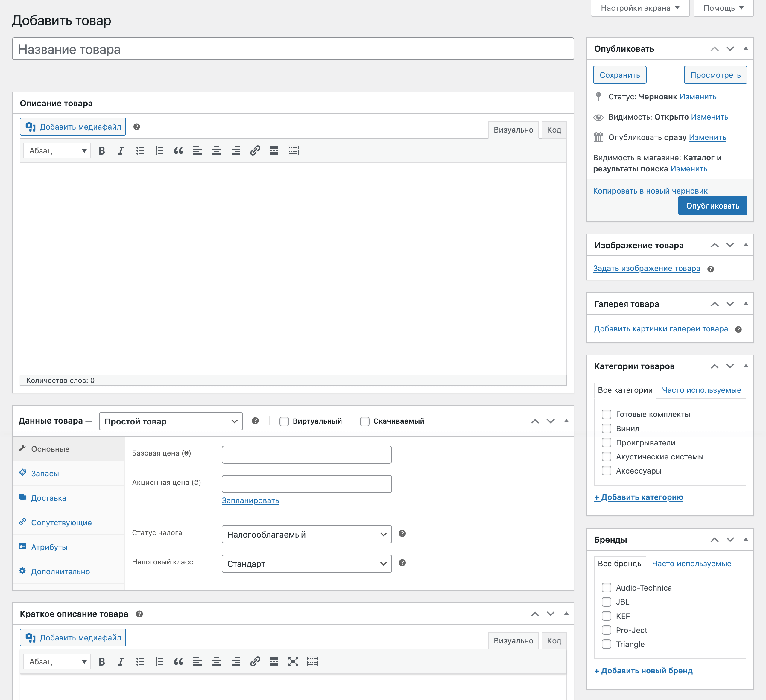The height and width of the screenshot is (700, 766).
Task: Tick the Готовые комплекты category
Action: click(x=607, y=414)
